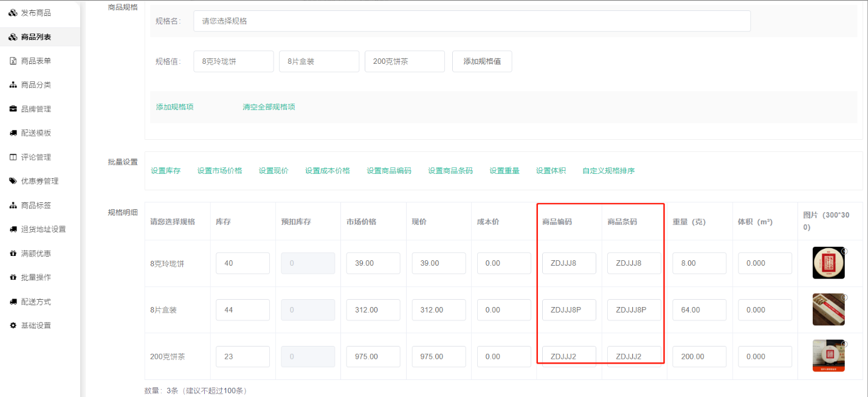Click the 发布商品 sidebar icon

(x=13, y=13)
